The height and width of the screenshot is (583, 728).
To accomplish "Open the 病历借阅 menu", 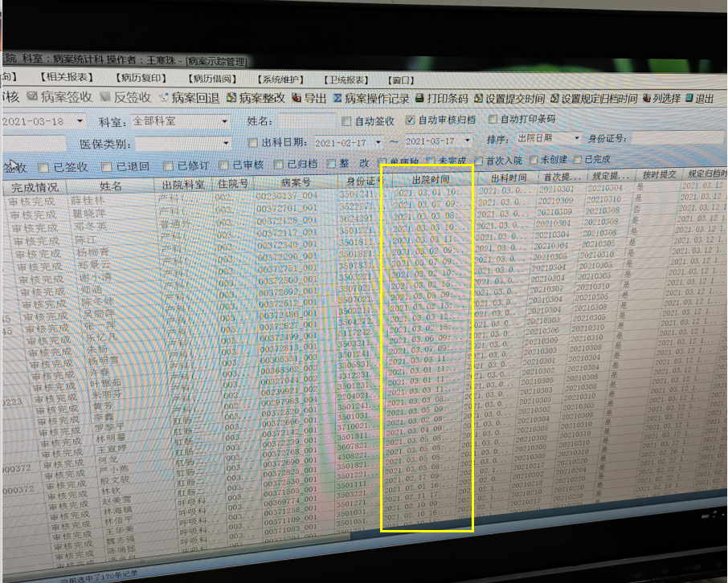I will pos(212,79).
